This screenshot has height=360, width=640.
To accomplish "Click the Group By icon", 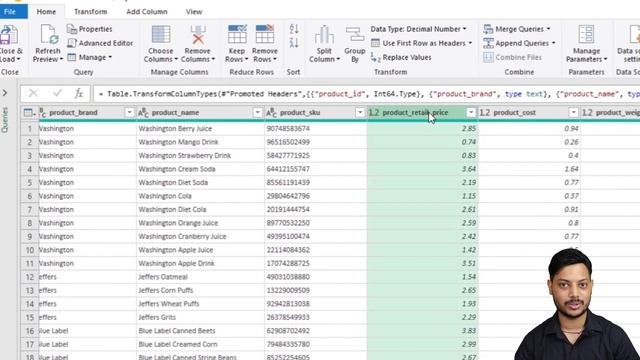I will click(x=355, y=34).
